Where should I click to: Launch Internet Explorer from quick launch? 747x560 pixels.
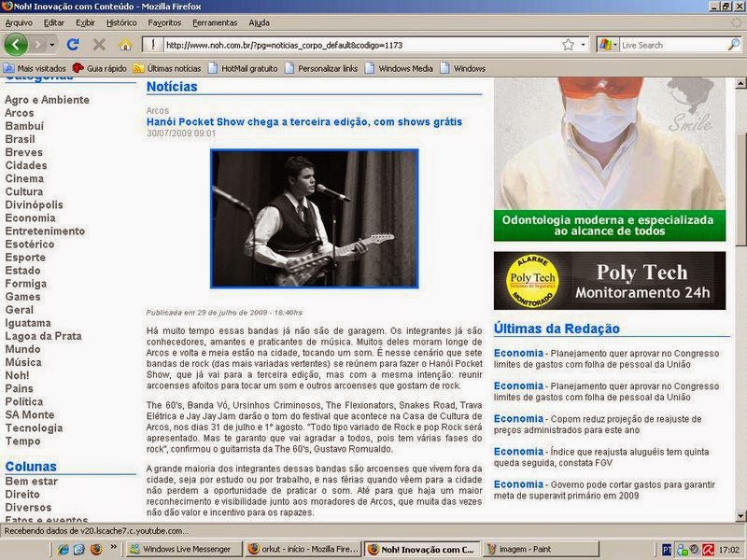(63, 550)
